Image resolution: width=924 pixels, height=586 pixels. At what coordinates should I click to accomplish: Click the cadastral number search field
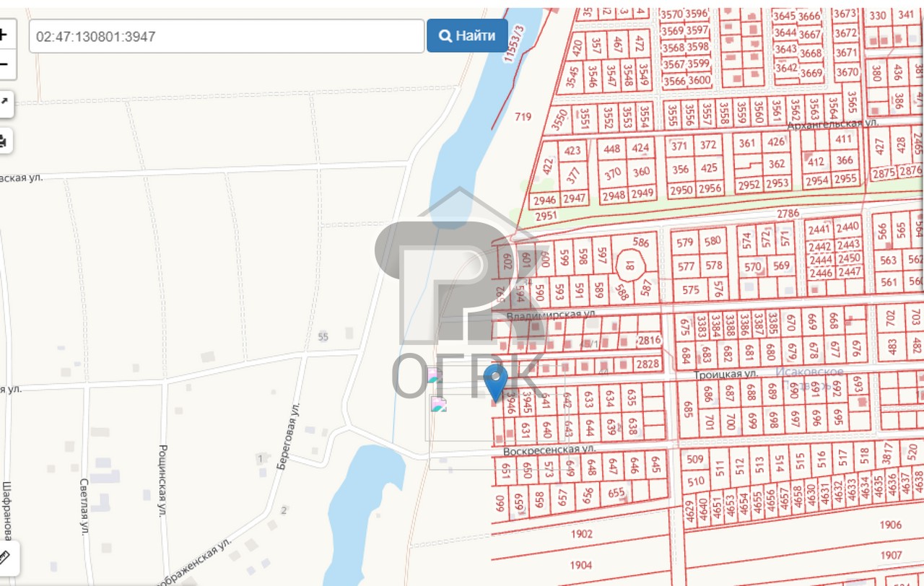click(227, 36)
